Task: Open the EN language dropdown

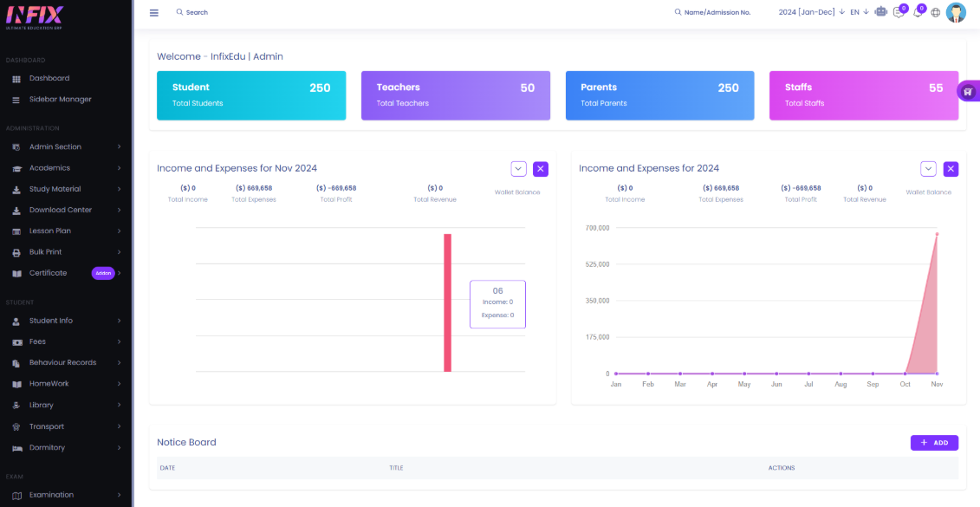Action: 859,12
